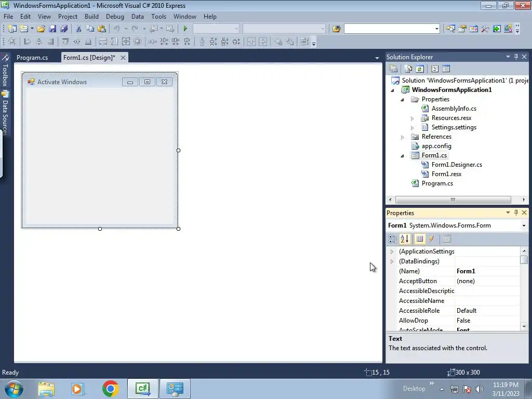Toggle Alphabetical sort in Properties panel
Screen dimensions: 532x399
point(404,239)
